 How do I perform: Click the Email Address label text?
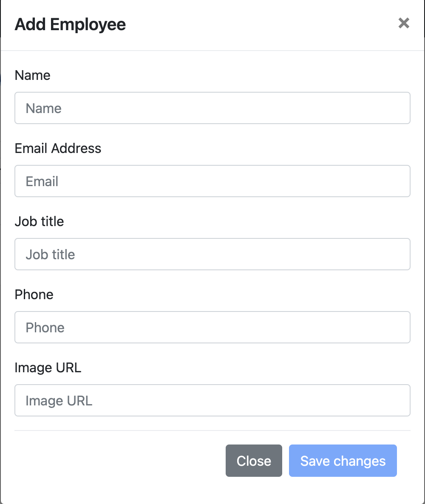(x=58, y=148)
